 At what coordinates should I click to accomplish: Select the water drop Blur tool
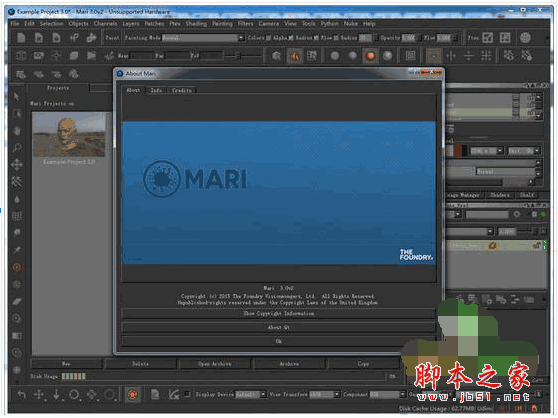pos(17,199)
